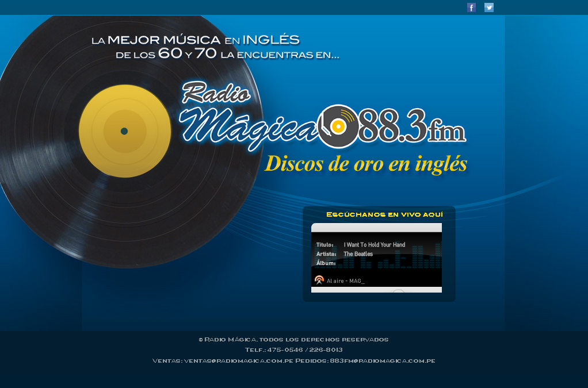The width and height of the screenshot is (588, 388).
Task: Click the orange 'Al aire' broadcast icon
Action: 320,280
